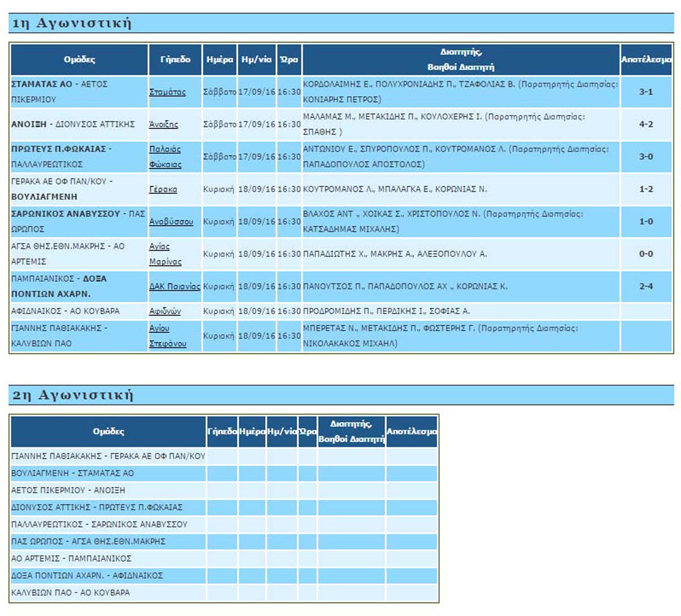Viewport: 681px width, 616px height.
Task: Click the 4-2 result for ΑΝΟΙΞΗ
Action: point(646,124)
